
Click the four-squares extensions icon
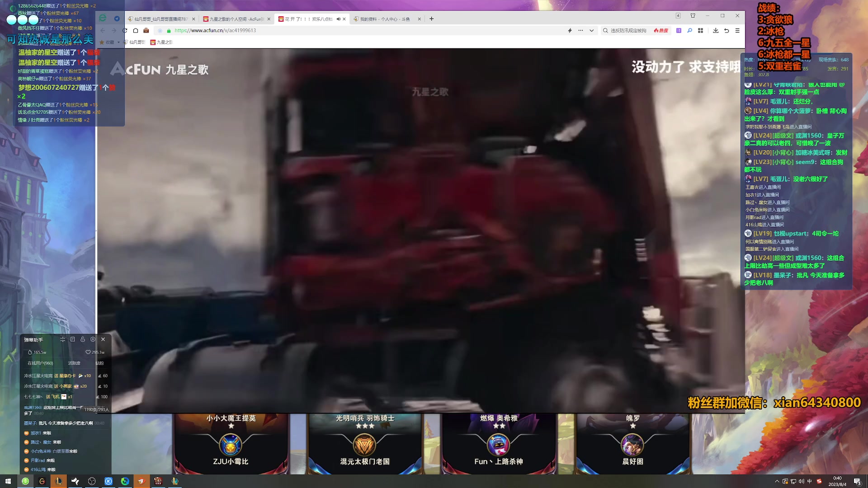click(x=700, y=31)
